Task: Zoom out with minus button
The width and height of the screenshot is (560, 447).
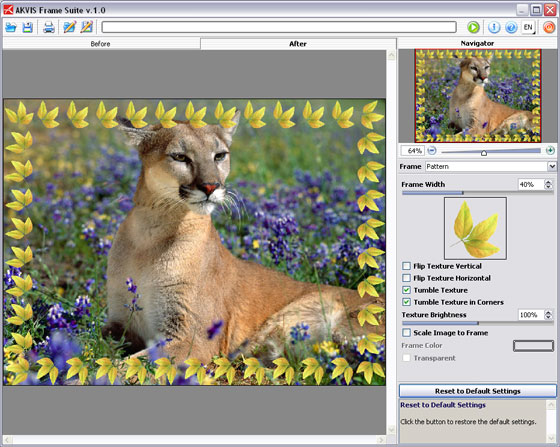Action: coord(432,151)
